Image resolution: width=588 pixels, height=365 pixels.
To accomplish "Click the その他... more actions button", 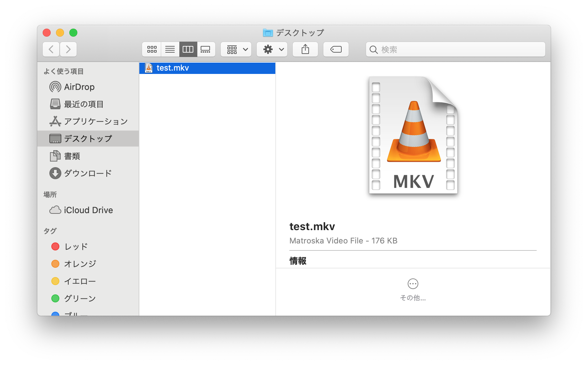I will click(413, 289).
